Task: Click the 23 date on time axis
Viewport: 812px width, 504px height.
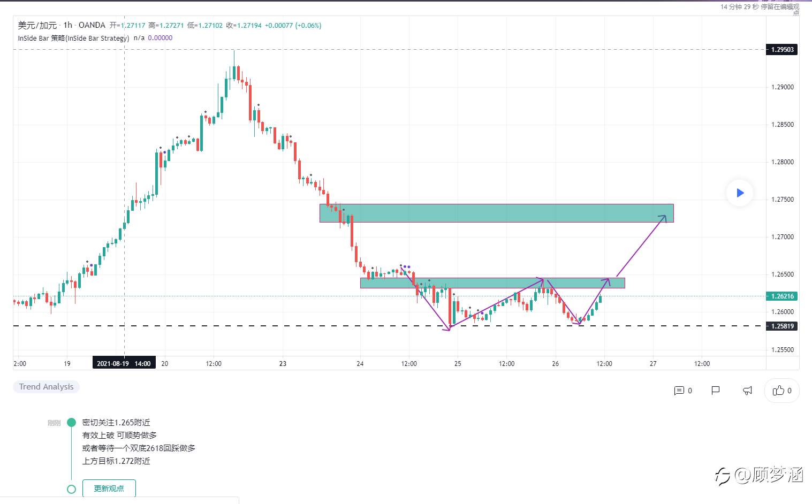Action: [x=283, y=364]
